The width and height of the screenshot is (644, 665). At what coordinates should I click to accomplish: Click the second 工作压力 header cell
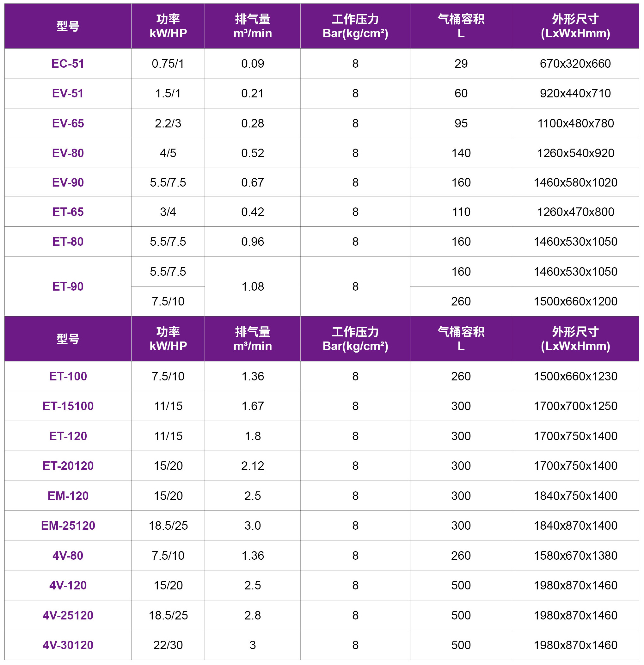(355, 339)
